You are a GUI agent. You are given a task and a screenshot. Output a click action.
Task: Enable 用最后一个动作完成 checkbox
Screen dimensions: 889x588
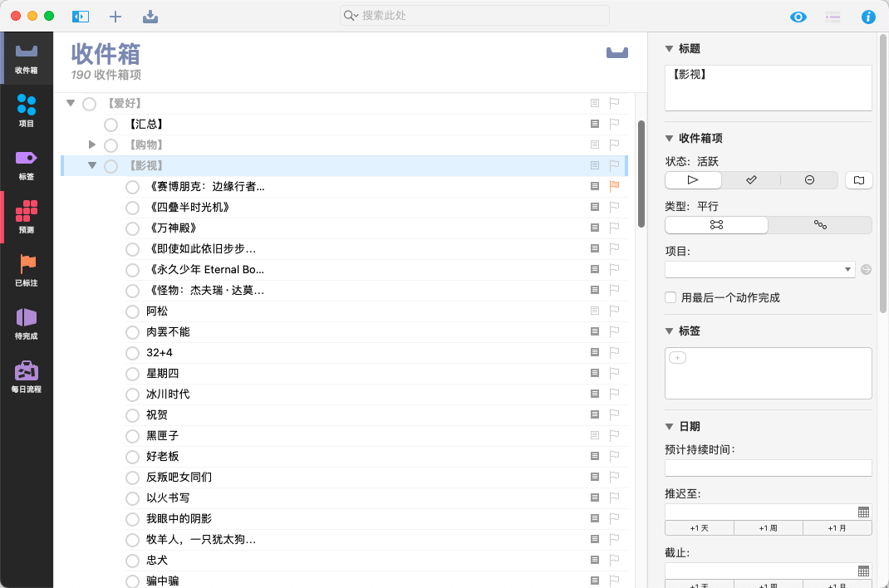670,297
